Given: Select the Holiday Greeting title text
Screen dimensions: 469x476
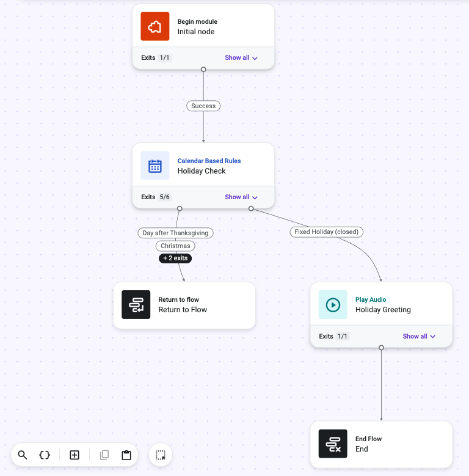Looking at the screenshot, I should coord(383,310).
